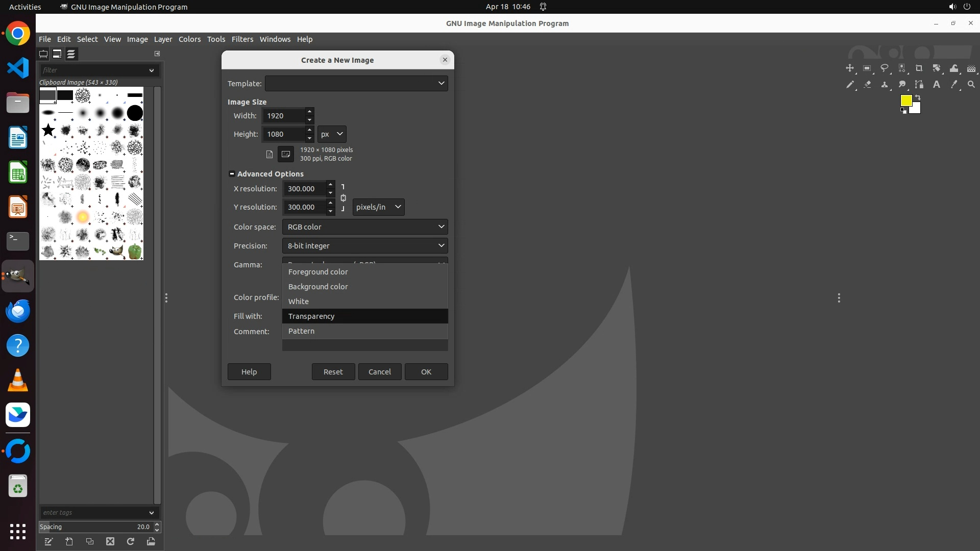Image resolution: width=980 pixels, height=551 pixels.
Task: Select the Text tool icon
Action: click(937, 85)
